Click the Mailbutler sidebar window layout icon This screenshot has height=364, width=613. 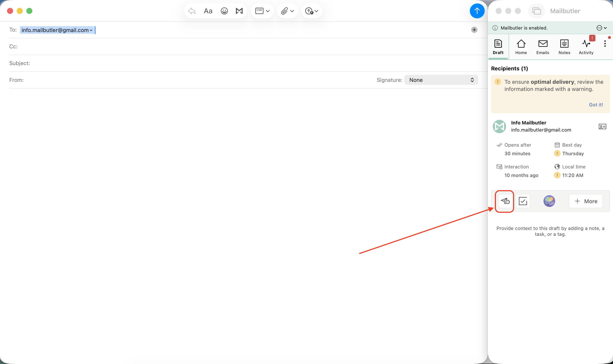pyautogui.click(x=536, y=11)
